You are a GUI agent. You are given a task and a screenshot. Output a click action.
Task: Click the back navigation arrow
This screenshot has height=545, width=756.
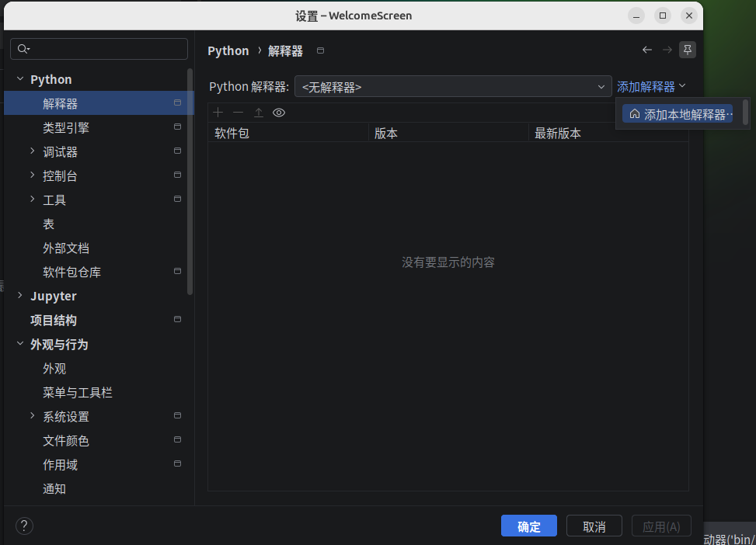click(647, 50)
